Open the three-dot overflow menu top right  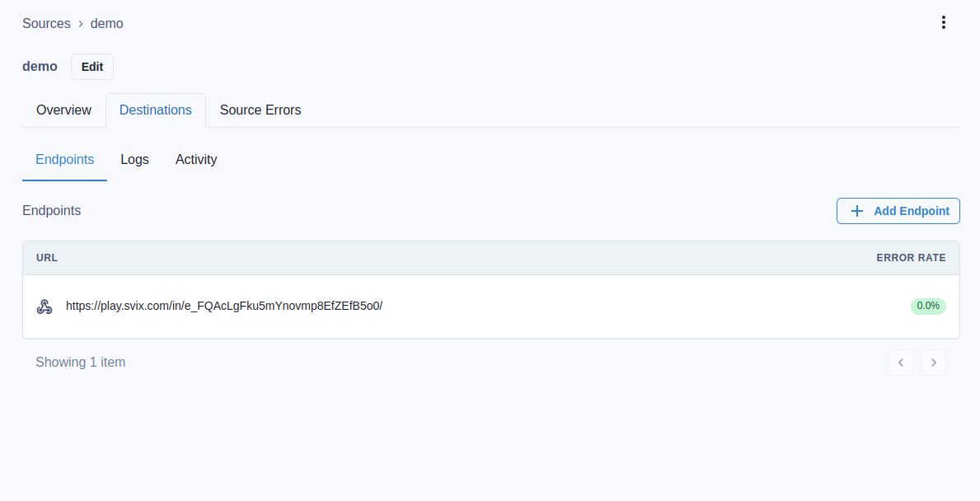point(943,22)
